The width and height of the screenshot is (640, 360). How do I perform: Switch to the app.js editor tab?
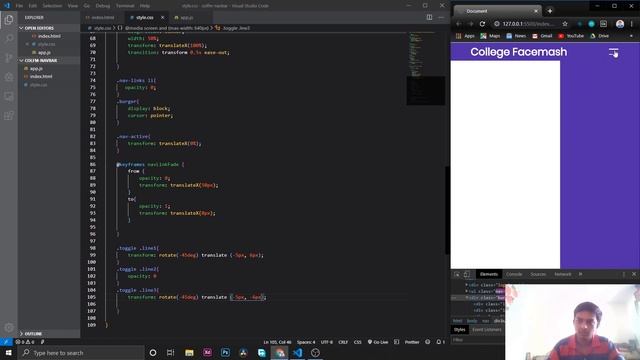click(186, 18)
